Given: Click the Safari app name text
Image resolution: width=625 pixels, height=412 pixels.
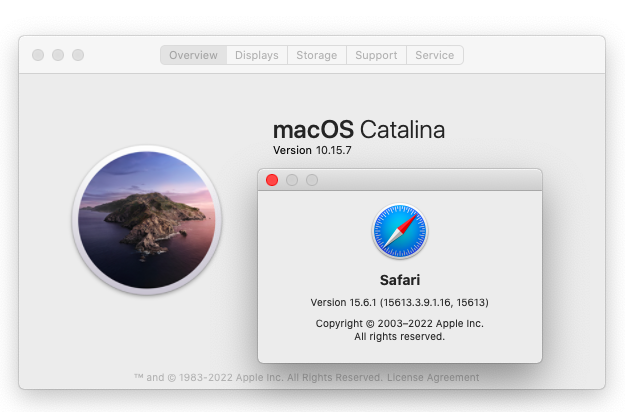Looking at the screenshot, I should pos(400,280).
